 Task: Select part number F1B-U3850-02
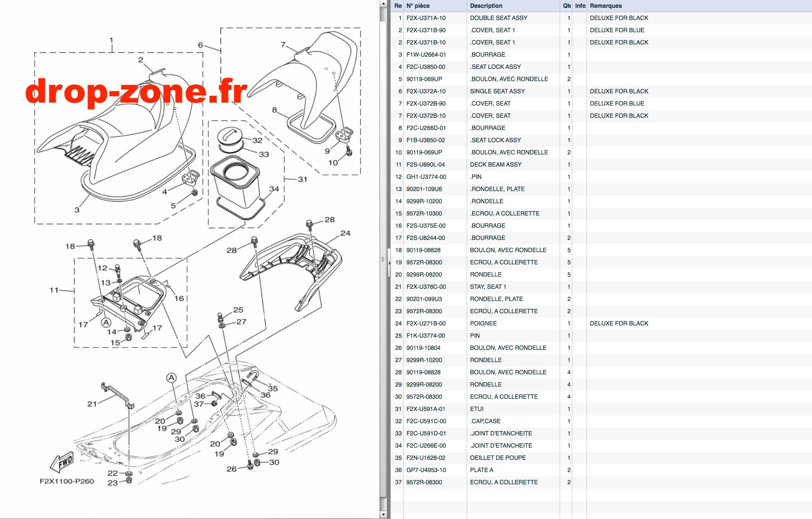coord(426,140)
